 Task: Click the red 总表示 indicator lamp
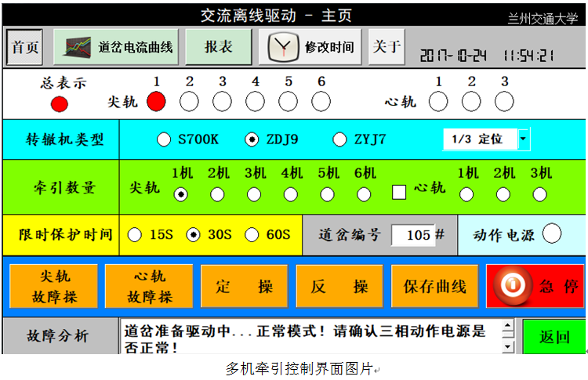60,103
